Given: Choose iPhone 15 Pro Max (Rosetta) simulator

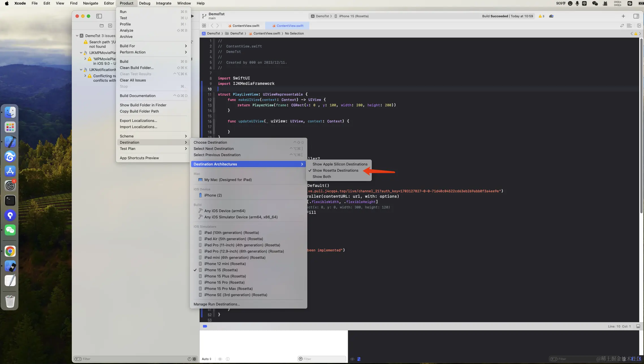Looking at the screenshot, I should [x=248, y=288].
